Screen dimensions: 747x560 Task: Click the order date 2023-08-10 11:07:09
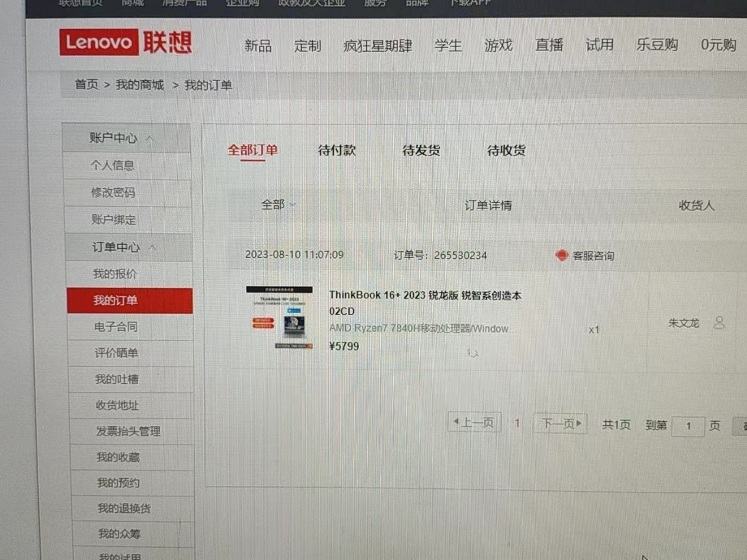click(294, 255)
